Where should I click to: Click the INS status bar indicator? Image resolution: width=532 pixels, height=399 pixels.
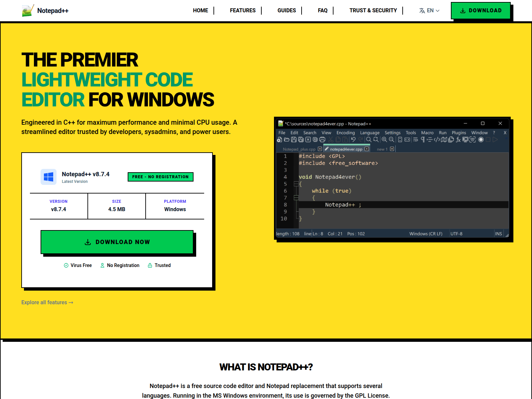[498, 234]
